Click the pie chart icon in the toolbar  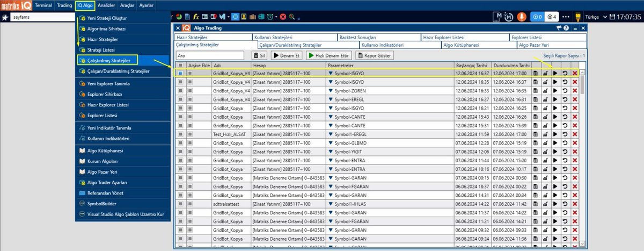pos(178,17)
